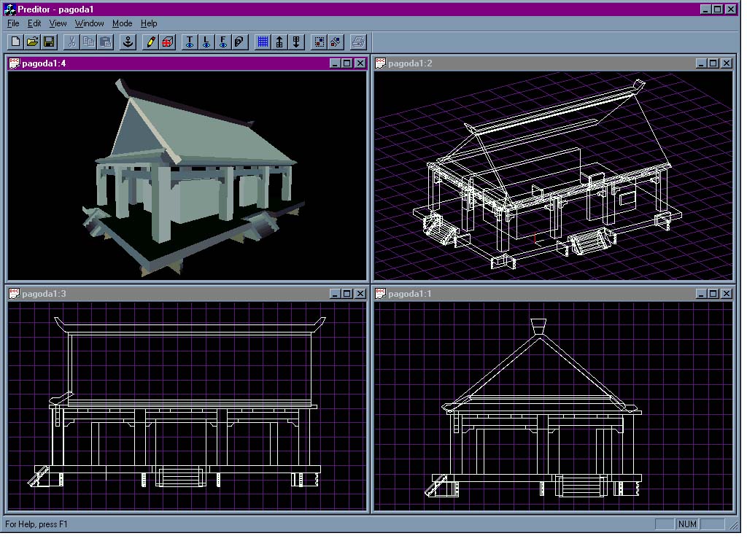
Task: Select the perspective view eye icon
Action: (x=240, y=42)
